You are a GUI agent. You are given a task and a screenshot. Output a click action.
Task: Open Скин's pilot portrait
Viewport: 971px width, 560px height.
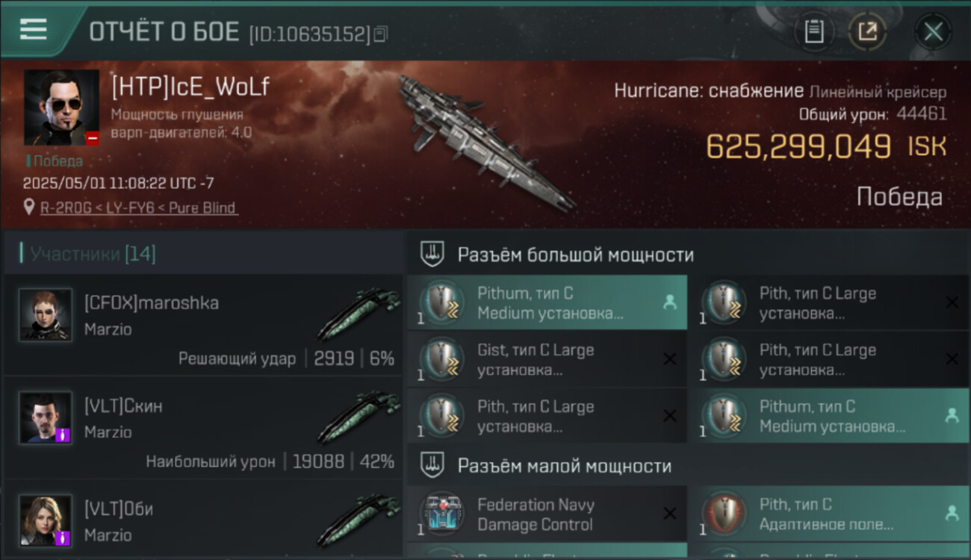46,417
